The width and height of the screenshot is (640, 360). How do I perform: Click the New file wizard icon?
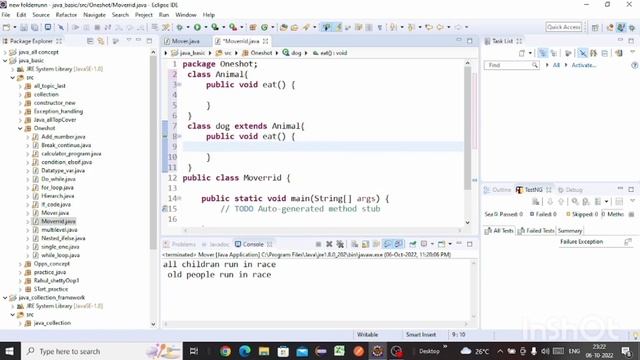pos(7,27)
